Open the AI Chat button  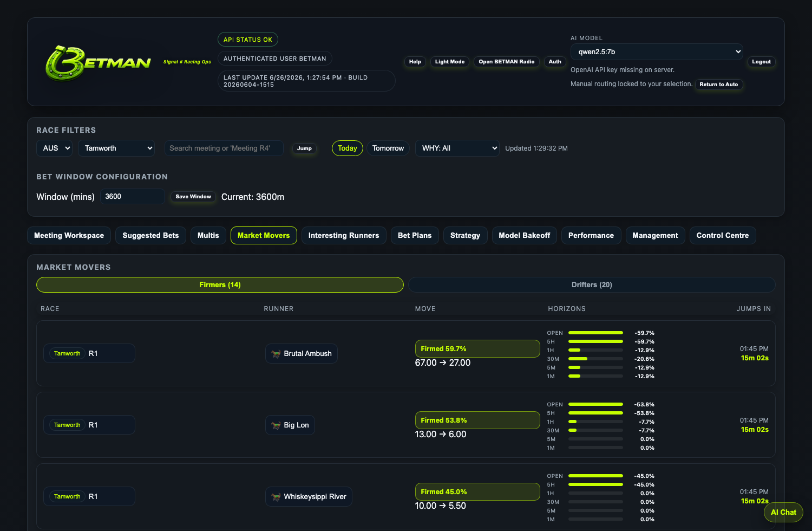783,512
